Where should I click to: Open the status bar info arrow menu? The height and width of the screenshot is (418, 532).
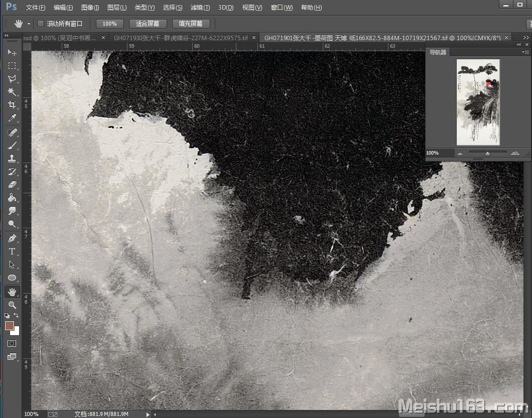(x=148, y=414)
